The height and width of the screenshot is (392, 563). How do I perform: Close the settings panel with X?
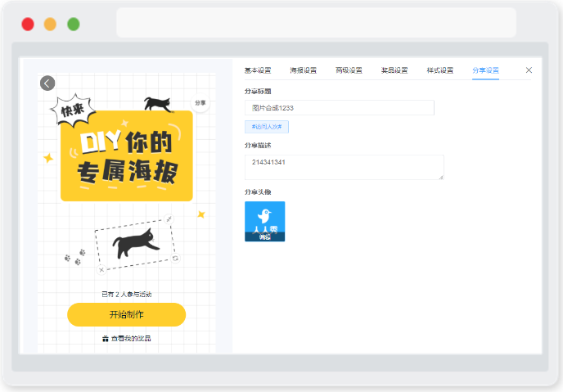click(529, 70)
